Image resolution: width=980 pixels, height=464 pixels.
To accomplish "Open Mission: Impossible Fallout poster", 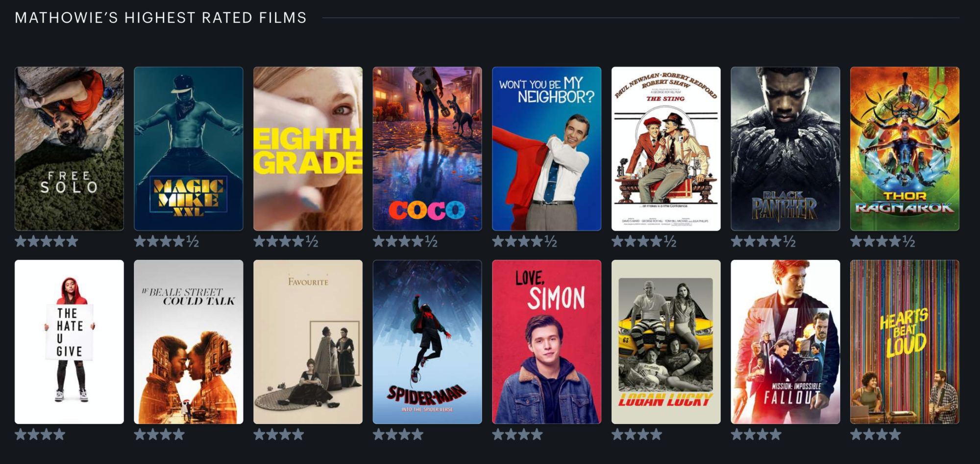I will click(x=785, y=342).
